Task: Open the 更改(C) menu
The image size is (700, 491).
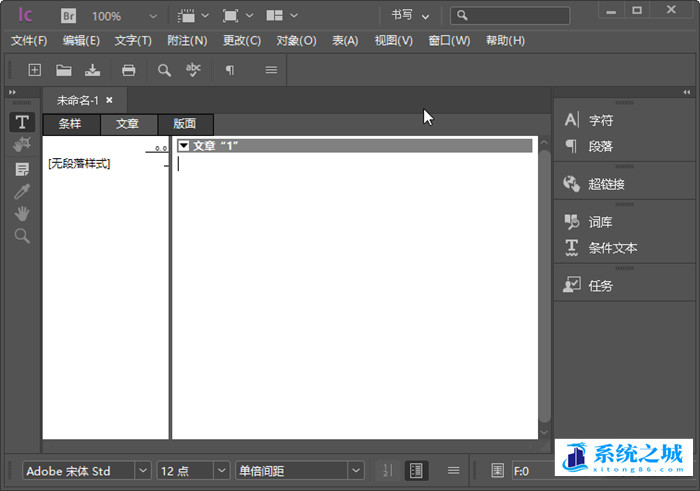Action: point(242,41)
